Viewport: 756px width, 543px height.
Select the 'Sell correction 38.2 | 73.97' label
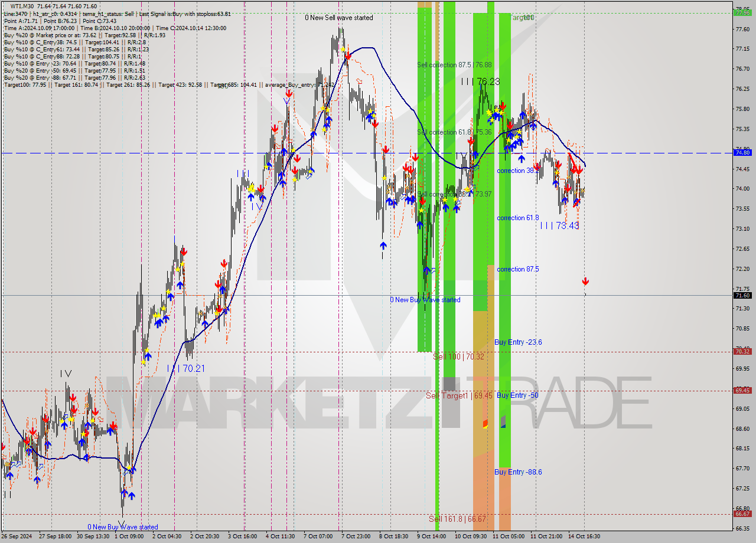454,194
